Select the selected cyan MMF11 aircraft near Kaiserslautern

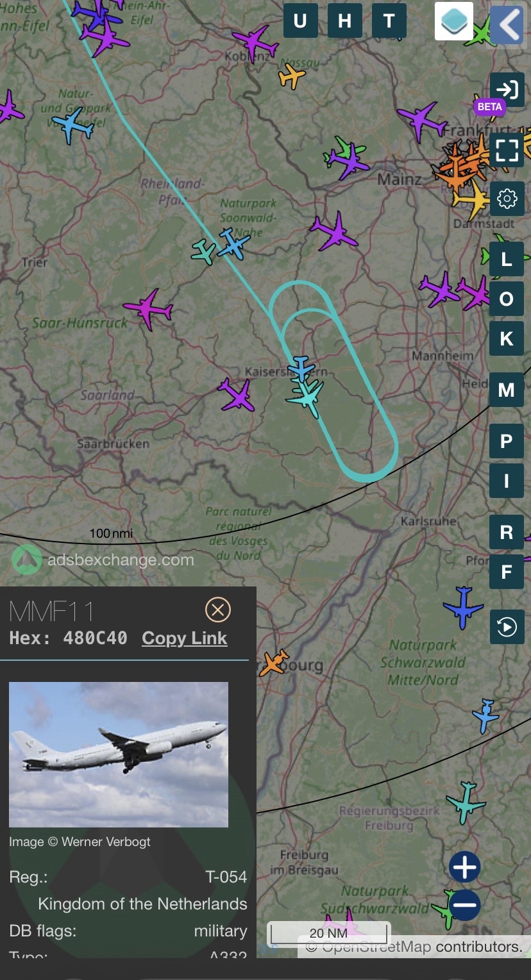(307, 397)
